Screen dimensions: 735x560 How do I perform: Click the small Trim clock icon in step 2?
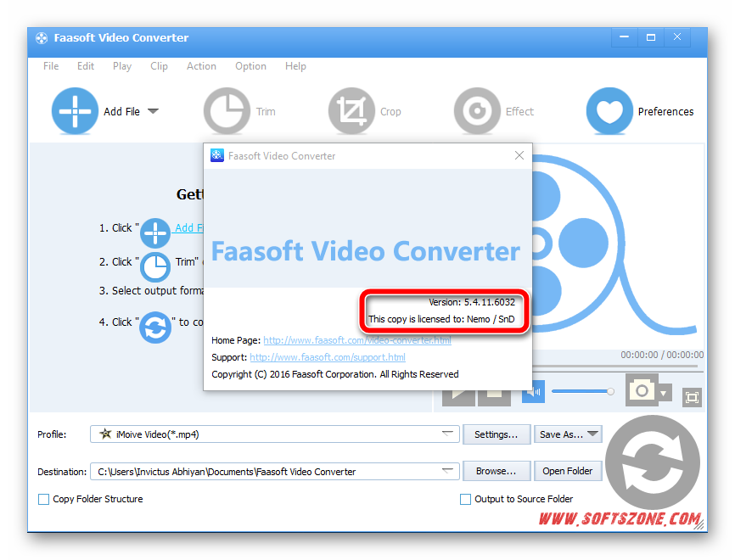155,266
